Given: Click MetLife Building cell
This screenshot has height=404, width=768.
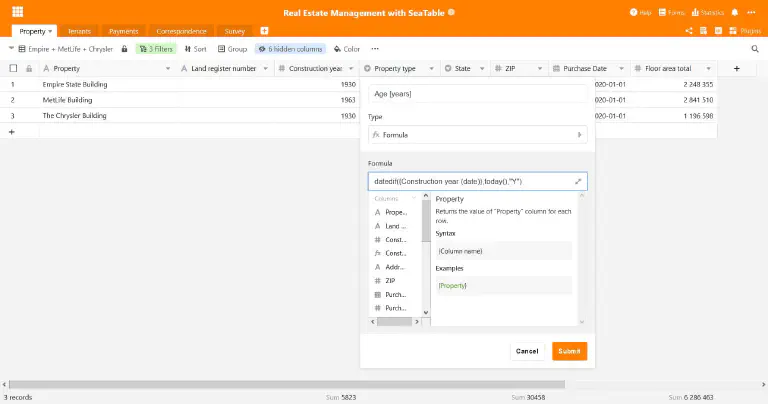Looking at the screenshot, I should point(67,100).
